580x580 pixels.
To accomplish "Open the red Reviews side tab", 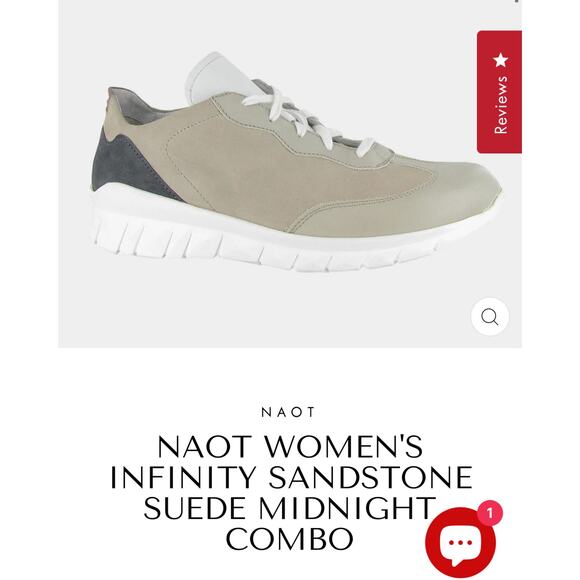I will pos(499,92).
